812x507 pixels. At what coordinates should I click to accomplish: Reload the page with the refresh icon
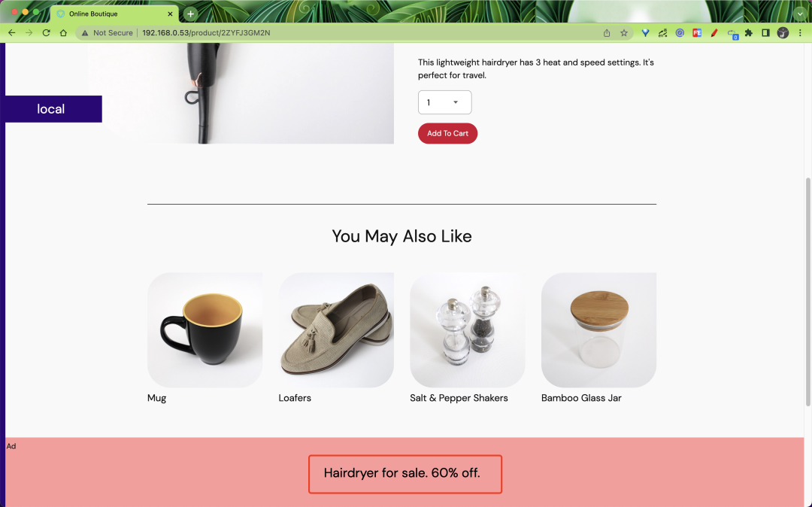(x=46, y=32)
